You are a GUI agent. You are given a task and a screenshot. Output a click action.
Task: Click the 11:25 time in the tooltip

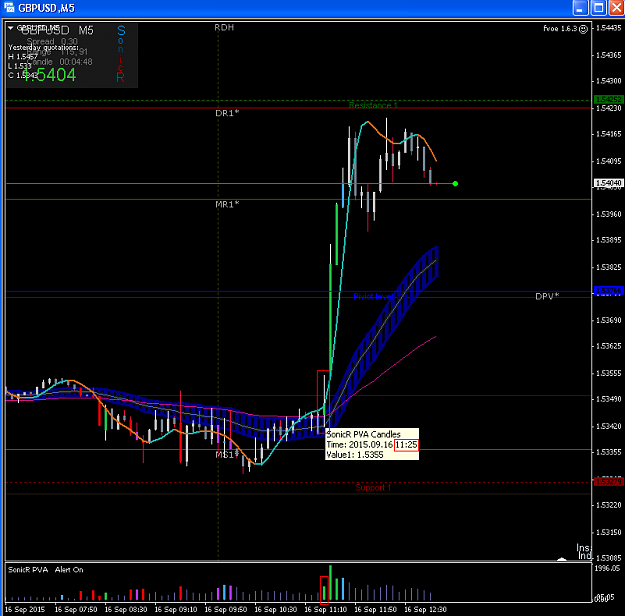(406, 445)
